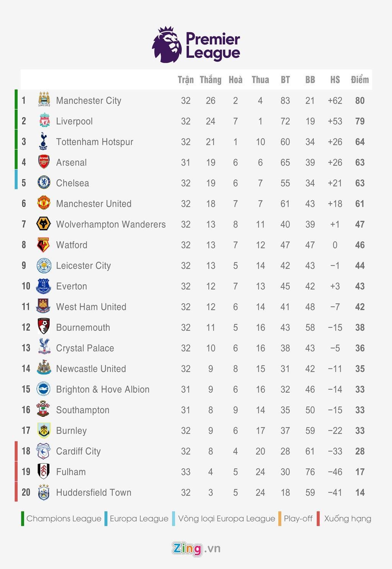This screenshot has width=392, height=569.
Task: Click the Fulham club badge
Action: [x=44, y=471]
